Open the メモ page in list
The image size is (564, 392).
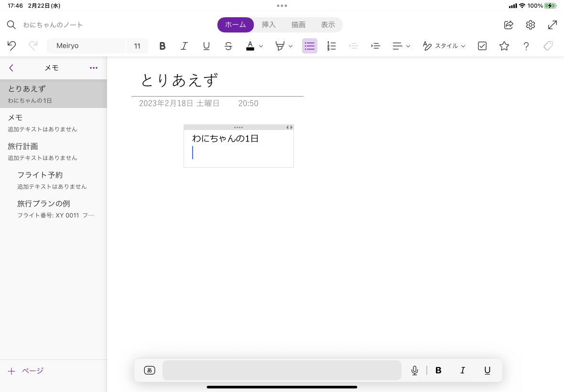[53, 123]
